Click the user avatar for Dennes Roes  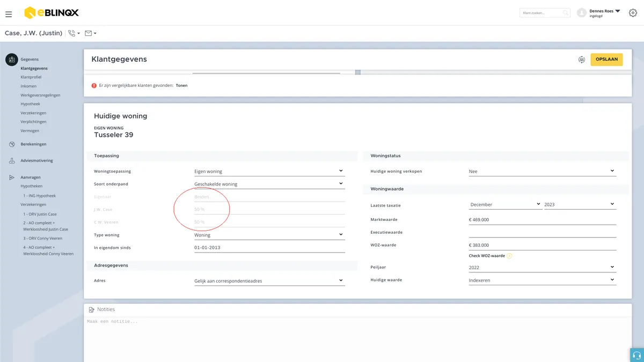(x=581, y=13)
